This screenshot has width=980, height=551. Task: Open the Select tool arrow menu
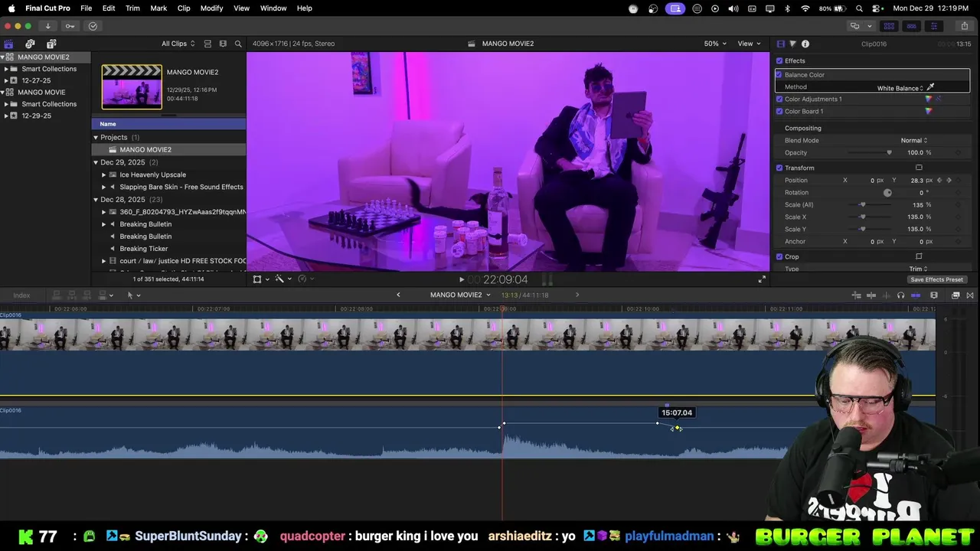coord(133,295)
